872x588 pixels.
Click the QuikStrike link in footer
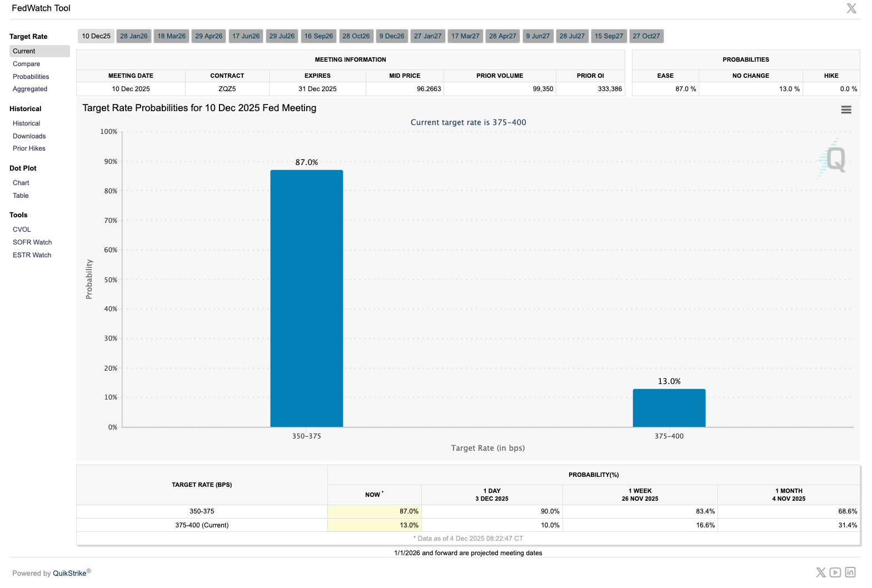[x=69, y=573]
